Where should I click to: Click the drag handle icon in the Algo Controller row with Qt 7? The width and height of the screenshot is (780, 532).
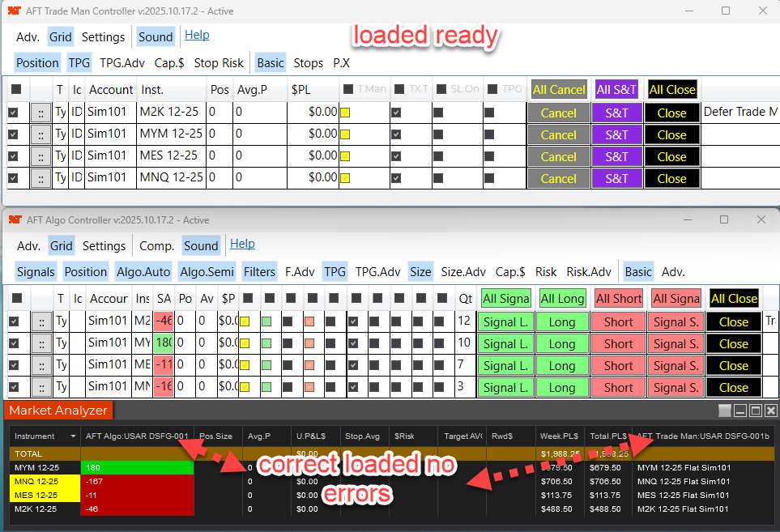click(41, 365)
